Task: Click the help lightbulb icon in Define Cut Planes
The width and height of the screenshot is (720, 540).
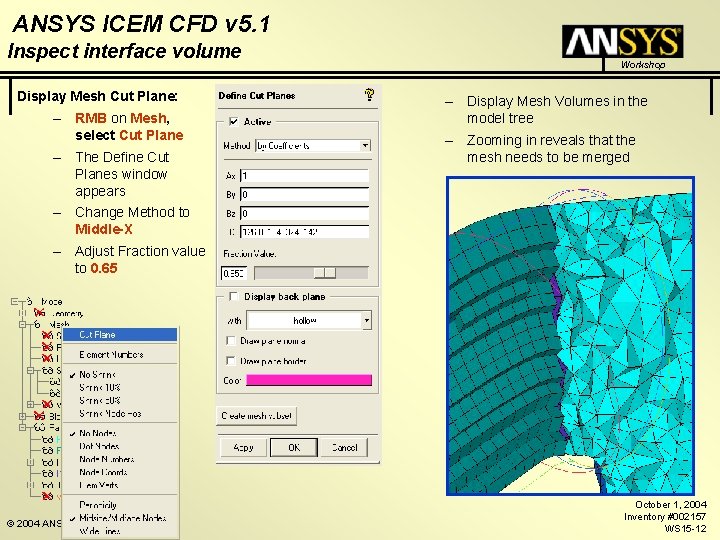Action: tap(369, 95)
